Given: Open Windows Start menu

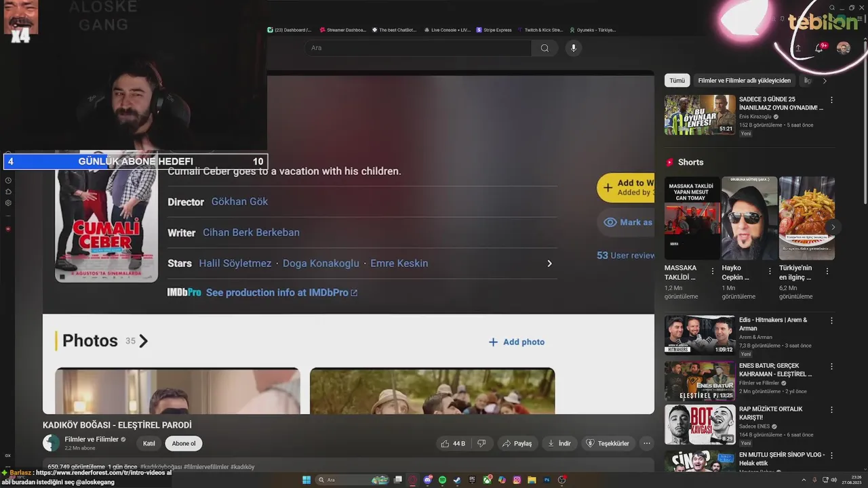Looking at the screenshot, I should [307, 480].
